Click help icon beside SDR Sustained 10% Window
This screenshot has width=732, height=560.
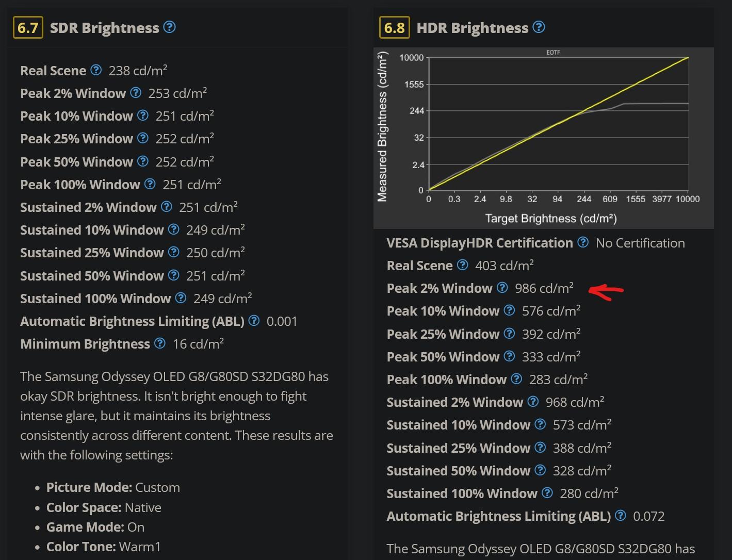(174, 229)
